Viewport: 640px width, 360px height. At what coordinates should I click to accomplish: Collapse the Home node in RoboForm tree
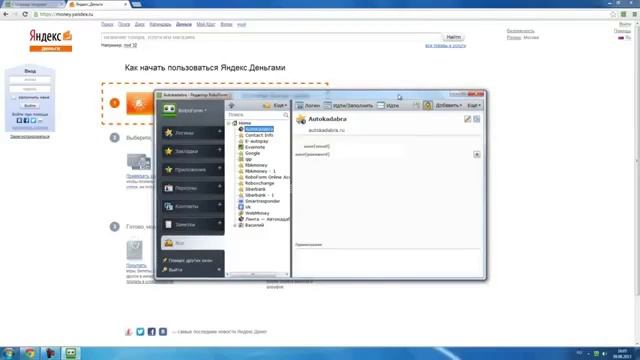click(229, 123)
